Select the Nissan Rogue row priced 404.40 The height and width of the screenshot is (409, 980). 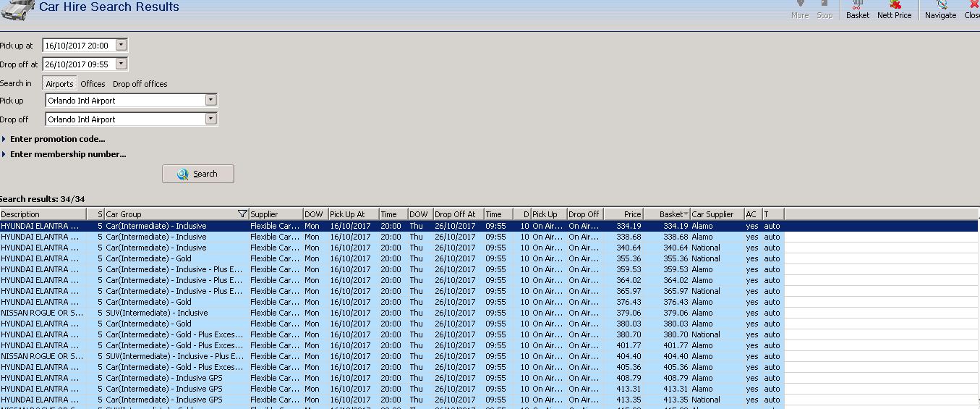point(392,356)
